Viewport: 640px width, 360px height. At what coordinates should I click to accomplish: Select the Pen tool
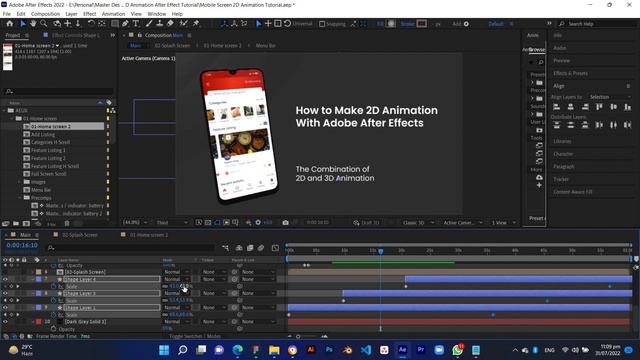(x=125, y=24)
